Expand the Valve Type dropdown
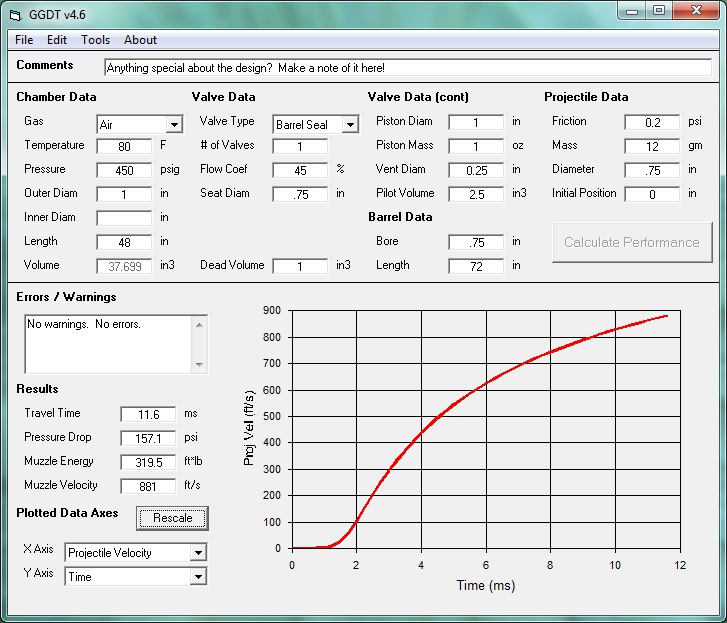727x623 pixels. tap(349, 125)
